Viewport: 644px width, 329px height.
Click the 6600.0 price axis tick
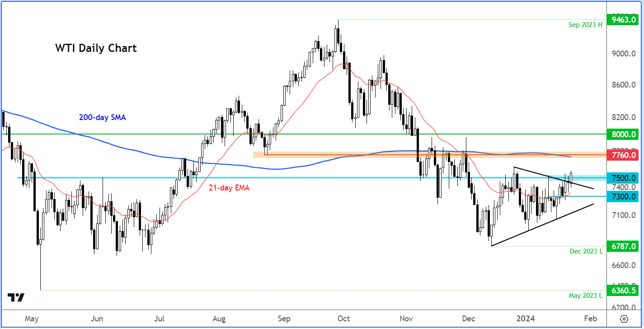[x=623, y=265]
